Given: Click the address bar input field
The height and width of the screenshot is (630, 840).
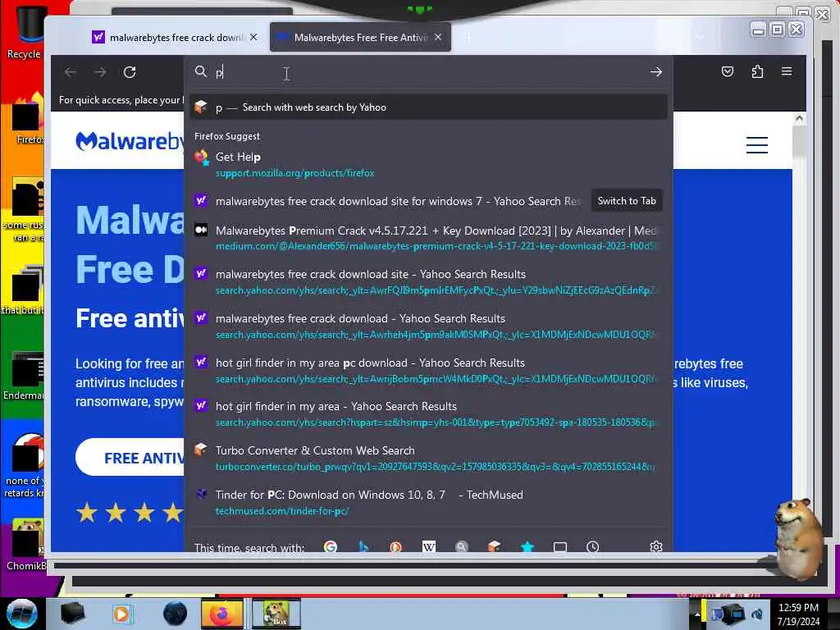Looking at the screenshot, I should 428,72.
